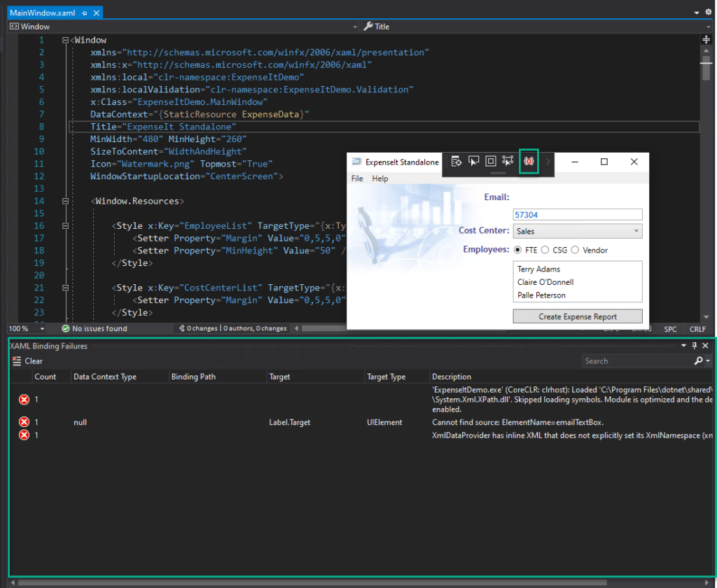Open the File menu in ExpenseIt Standalone
717x588 pixels.
[x=357, y=178]
